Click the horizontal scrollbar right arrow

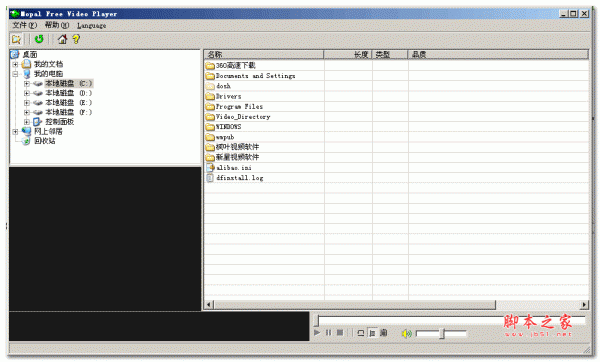click(x=584, y=305)
